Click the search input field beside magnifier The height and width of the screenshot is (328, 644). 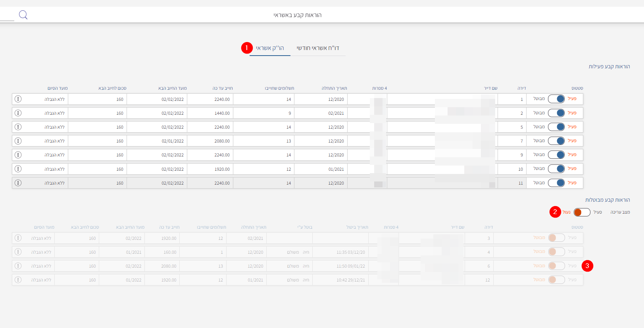[x=7, y=16]
